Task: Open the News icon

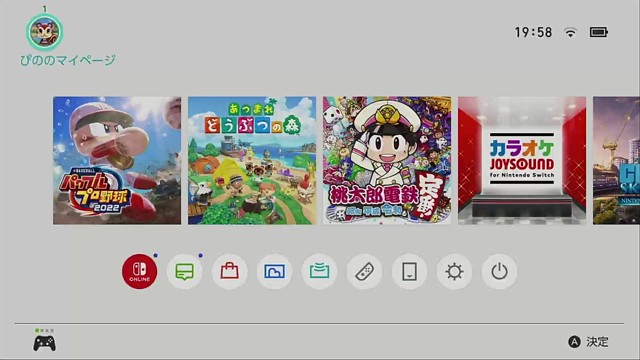Action: pos(184,271)
